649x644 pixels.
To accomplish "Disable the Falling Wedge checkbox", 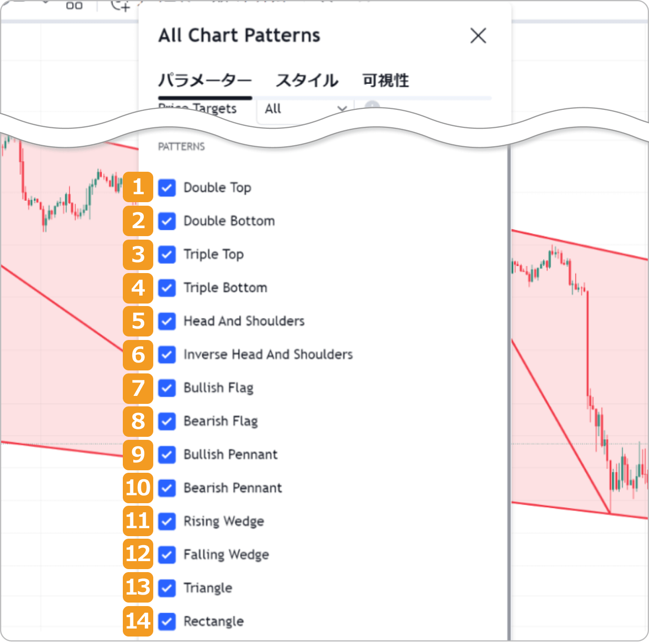I will tap(167, 555).
